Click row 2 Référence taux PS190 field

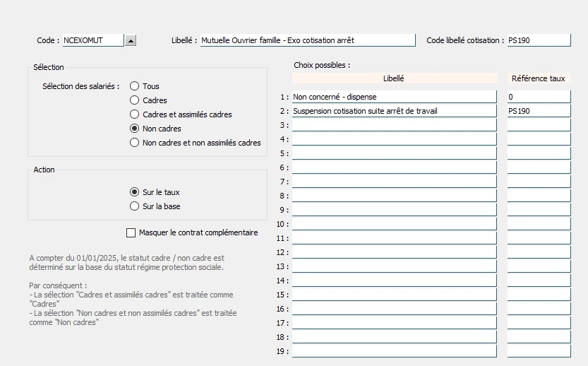(539, 111)
